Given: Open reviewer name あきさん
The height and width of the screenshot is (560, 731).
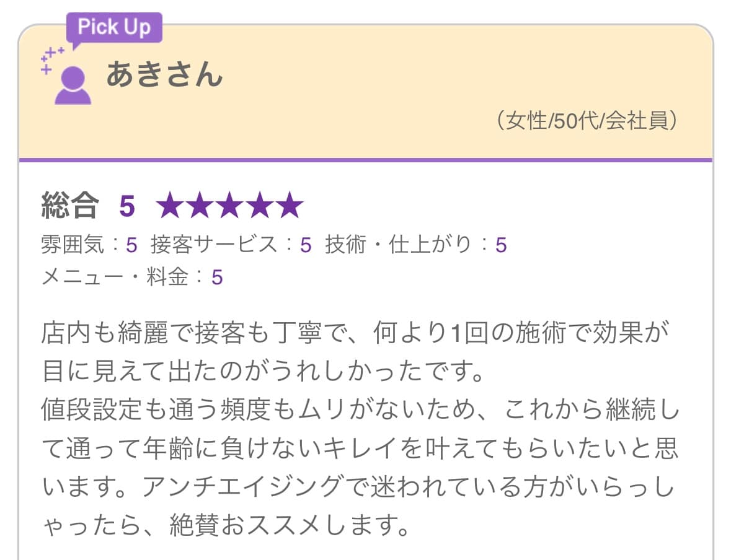Looking at the screenshot, I should pyautogui.click(x=164, y=74).
